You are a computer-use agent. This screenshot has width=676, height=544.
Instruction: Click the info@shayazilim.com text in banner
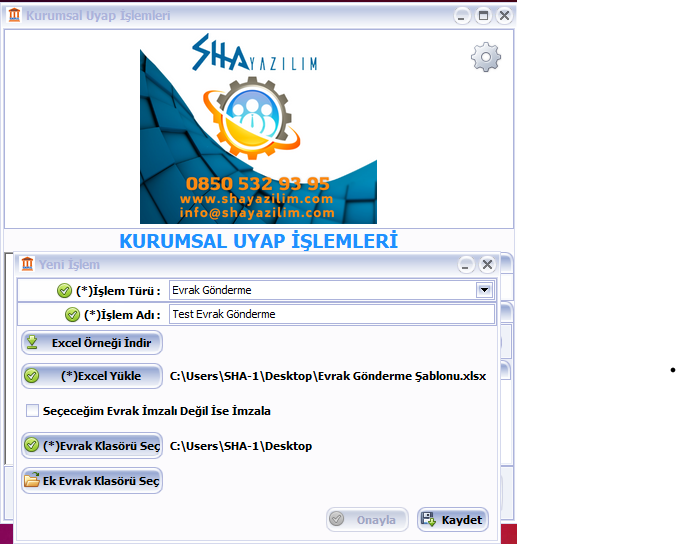257,213
